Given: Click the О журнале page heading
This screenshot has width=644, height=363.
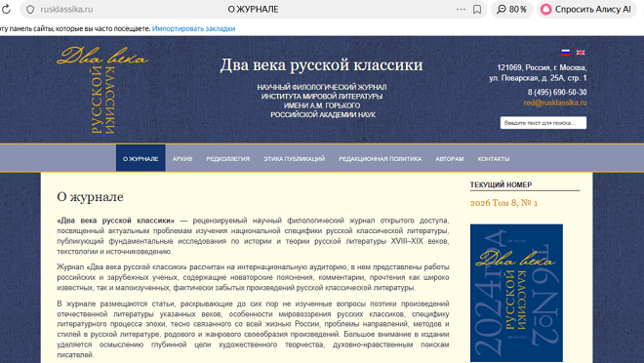Looking at the screenshot, I should pos(90,197).
